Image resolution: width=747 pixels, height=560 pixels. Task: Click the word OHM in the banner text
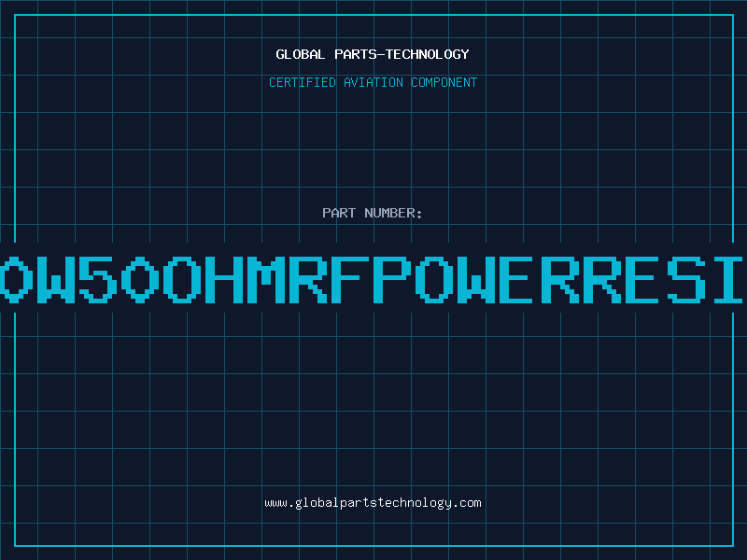(224, 279)
